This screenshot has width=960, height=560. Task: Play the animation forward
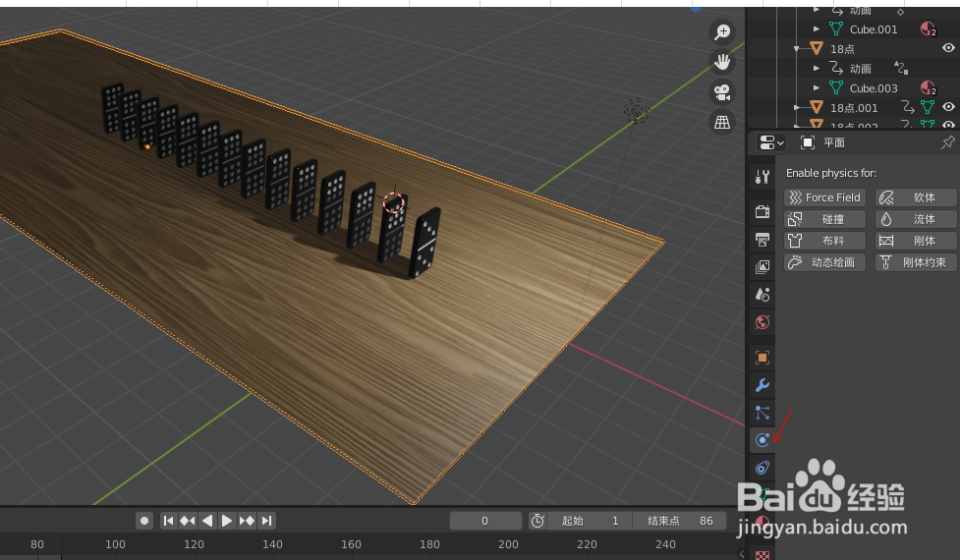click(227, 521)
